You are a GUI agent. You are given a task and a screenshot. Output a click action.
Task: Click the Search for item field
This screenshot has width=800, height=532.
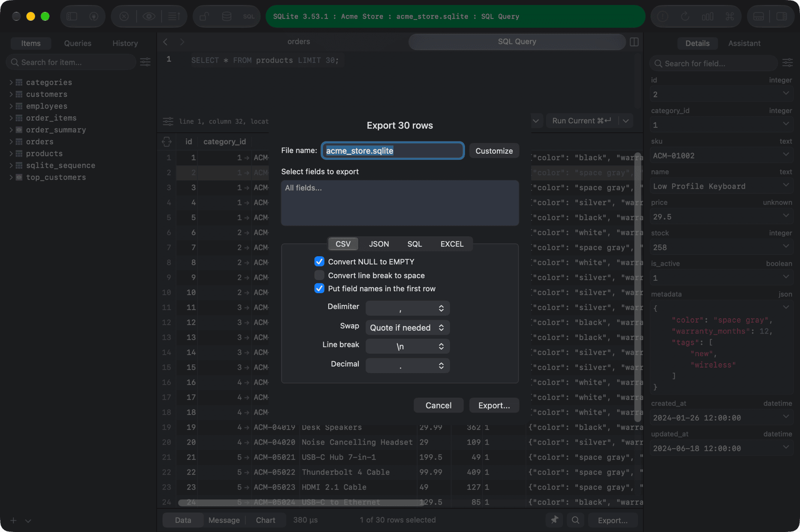click(71, 62)
